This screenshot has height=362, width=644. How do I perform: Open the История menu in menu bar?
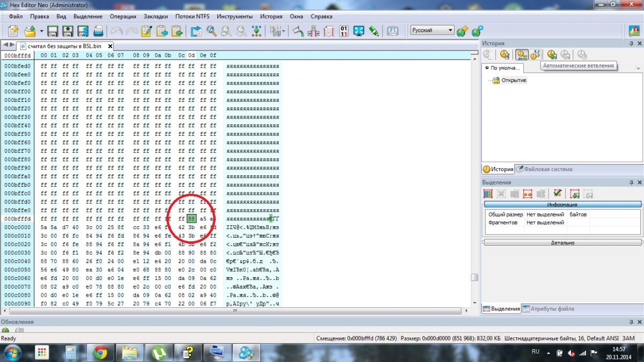[271, 16]
